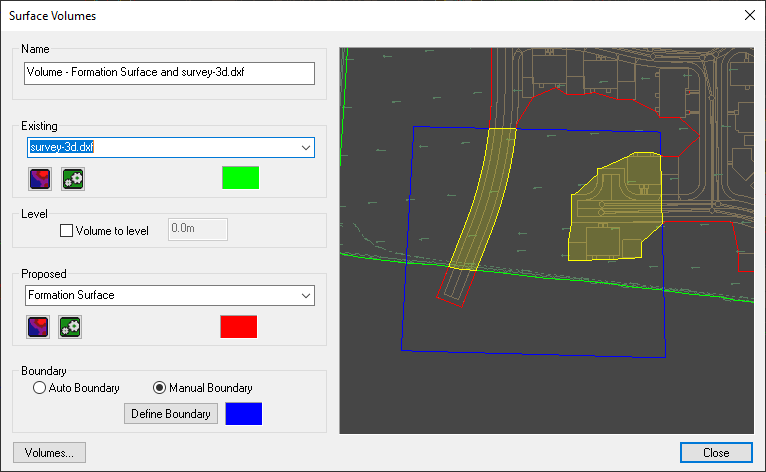Pick the green Existing color swatch
The height and width of the screenshot is (472, 766).
(240, 178)
